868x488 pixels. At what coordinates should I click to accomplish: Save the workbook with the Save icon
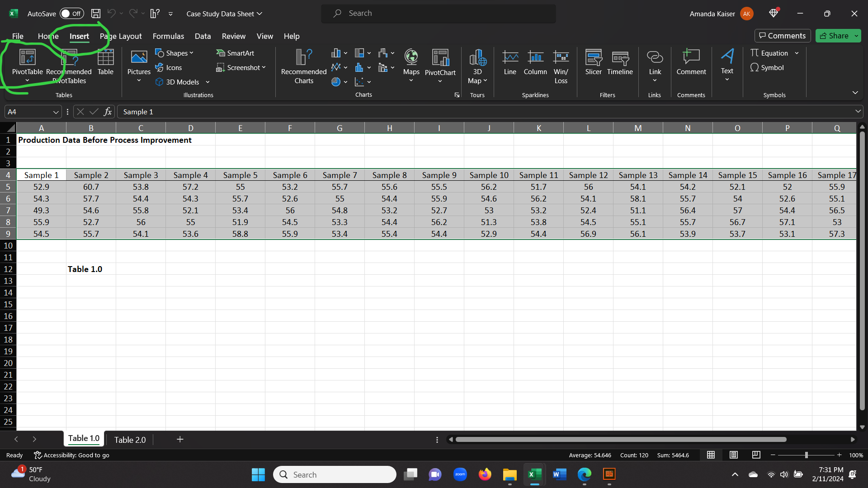coord(96,14)
